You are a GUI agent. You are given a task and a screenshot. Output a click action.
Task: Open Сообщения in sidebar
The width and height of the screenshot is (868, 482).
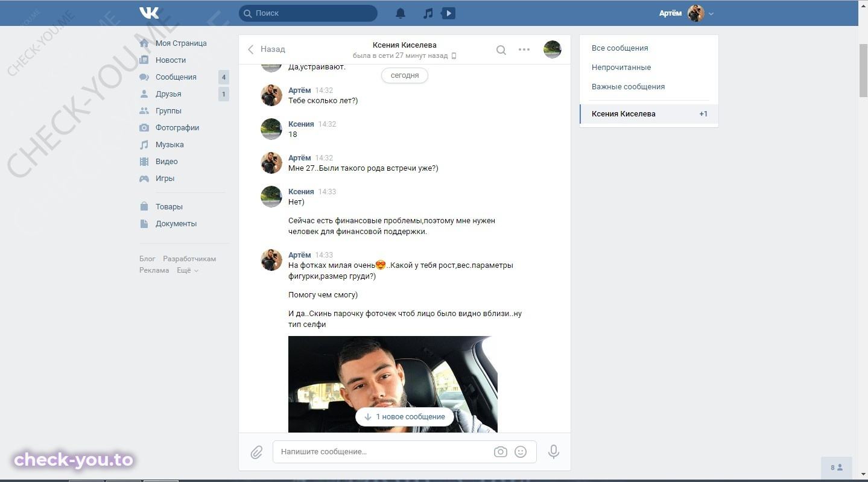click(x=176, y=77)
